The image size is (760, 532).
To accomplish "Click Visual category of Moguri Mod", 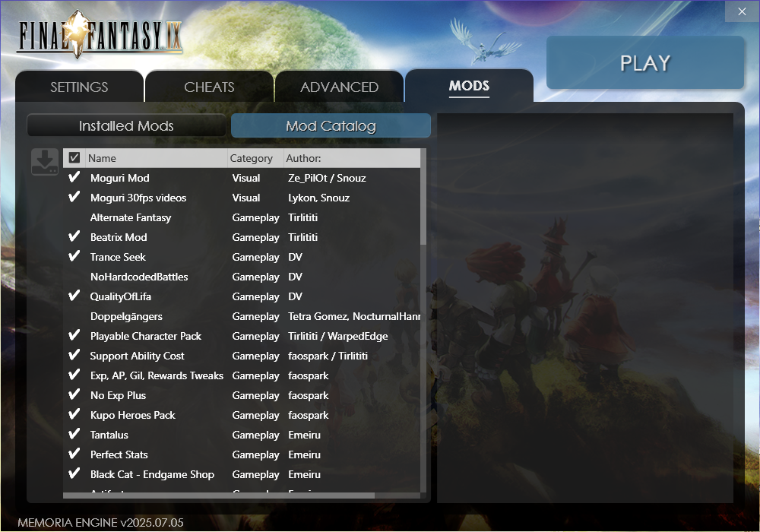I will (x=246, y=178).
